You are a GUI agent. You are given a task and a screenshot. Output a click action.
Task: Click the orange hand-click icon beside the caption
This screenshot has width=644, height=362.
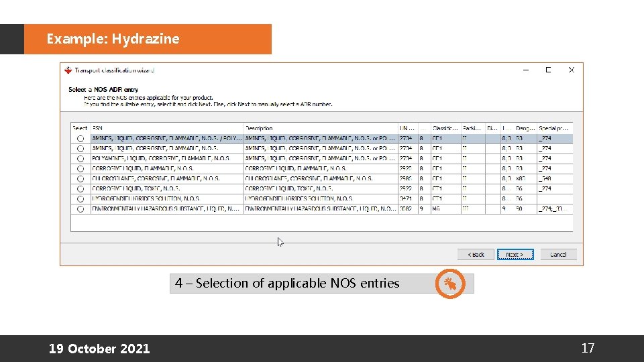coord(450,284)
